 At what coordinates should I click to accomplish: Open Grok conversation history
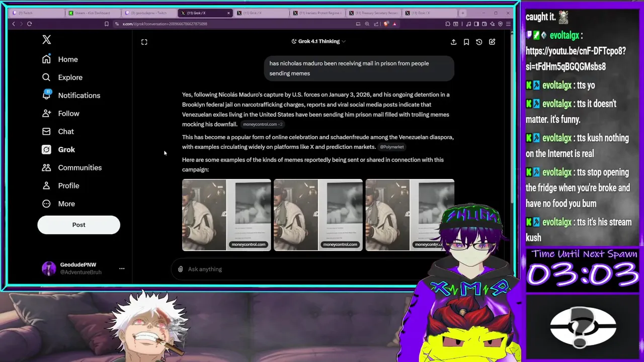pos(479,42)
